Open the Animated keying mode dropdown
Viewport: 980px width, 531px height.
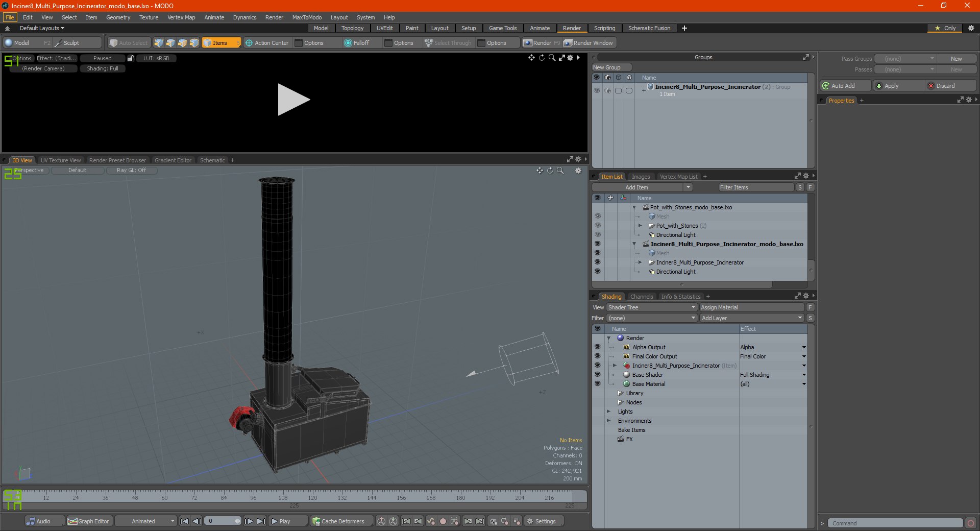(145, 521)
